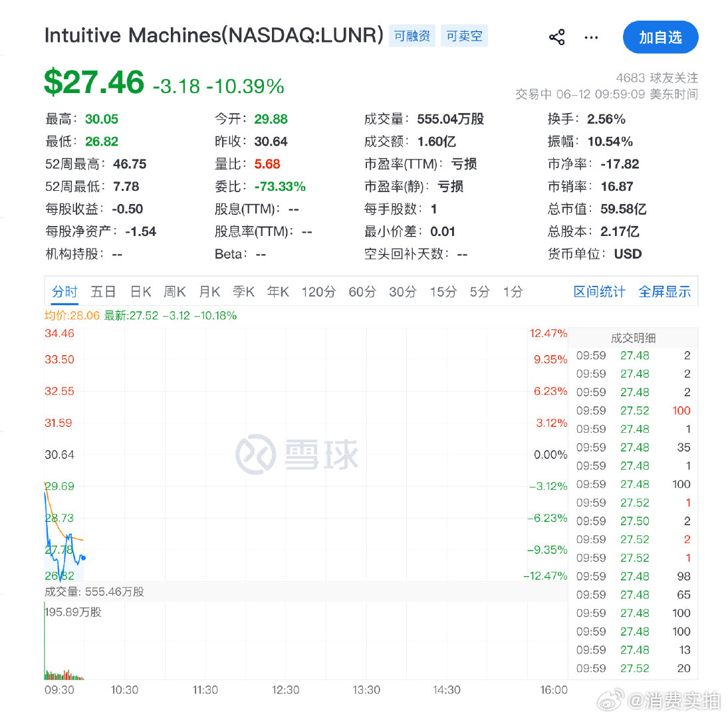Switch to the 15分 chart tab
Screen dimensions: 728x718
443,291
